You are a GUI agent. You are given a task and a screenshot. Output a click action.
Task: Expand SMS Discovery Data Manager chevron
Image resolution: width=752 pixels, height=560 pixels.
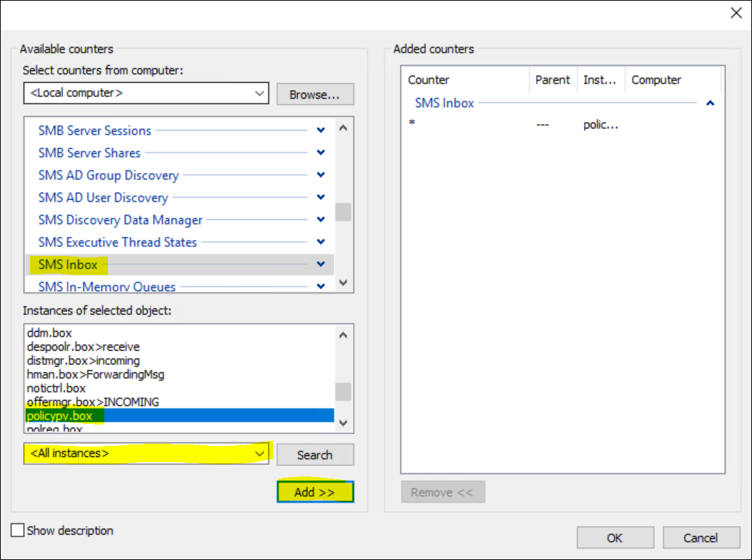pos(321,220)
